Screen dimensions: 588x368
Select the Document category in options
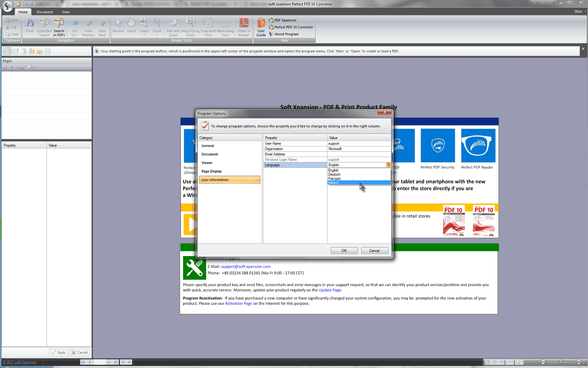[209, 154]
